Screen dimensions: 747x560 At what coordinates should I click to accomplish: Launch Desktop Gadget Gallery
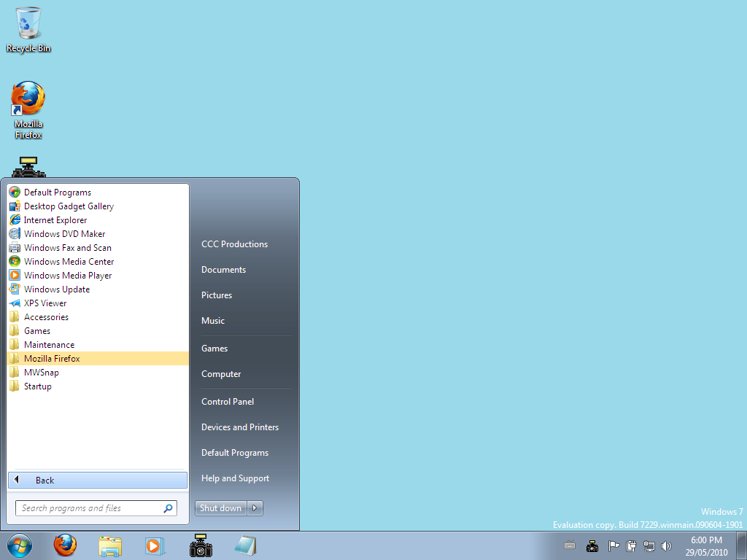pyautogui.click(x=98, y=206)
